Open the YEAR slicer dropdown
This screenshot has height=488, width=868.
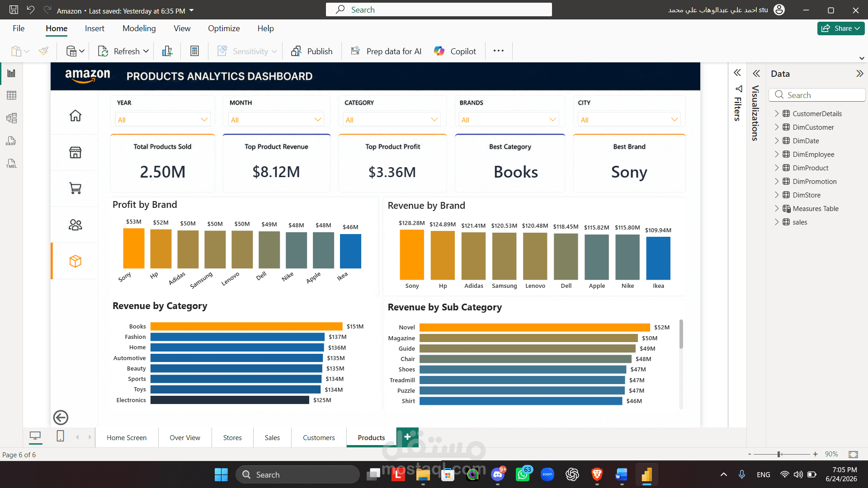tap(162, 120)
